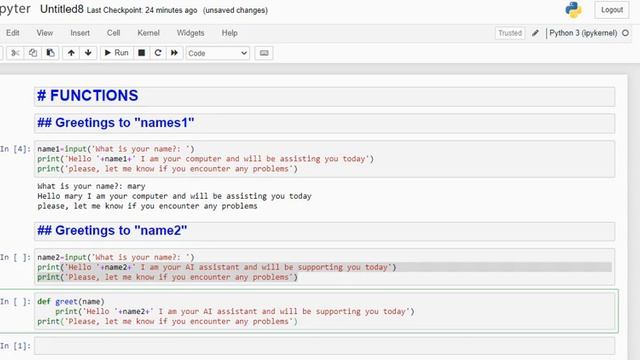
Task: Click line print('Hello '+name1+' I am your computer
Action: (205, 159)
